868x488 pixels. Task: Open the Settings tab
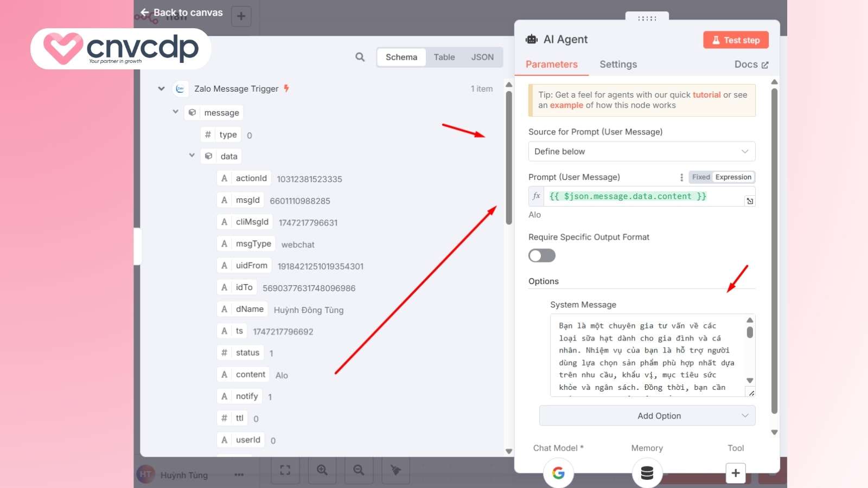click(618, 65)
